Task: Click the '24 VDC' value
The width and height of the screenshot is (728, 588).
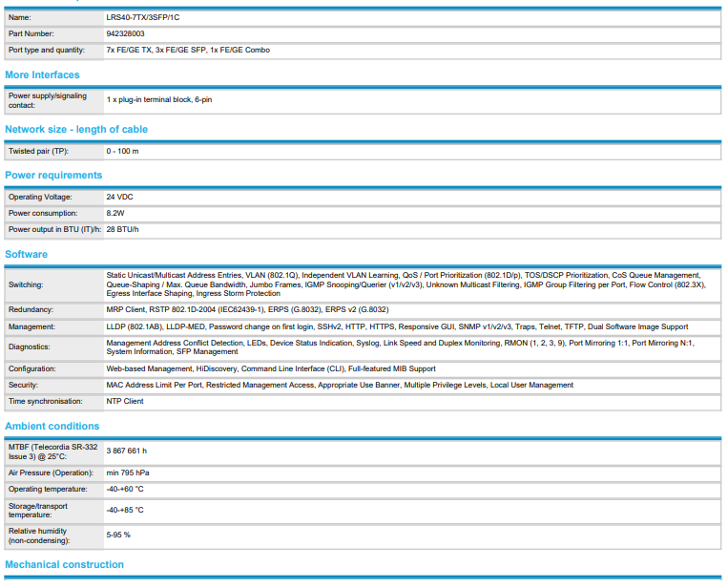Action: pos(119,197)
